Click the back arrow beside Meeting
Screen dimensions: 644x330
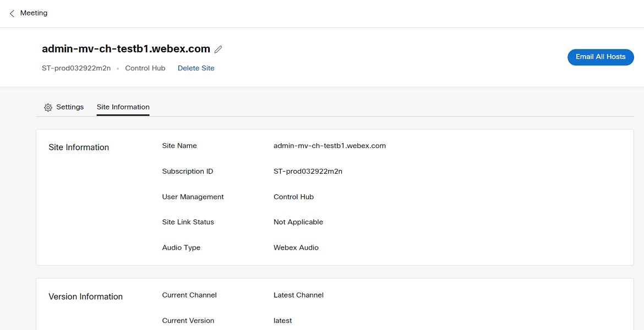[12, 14]
